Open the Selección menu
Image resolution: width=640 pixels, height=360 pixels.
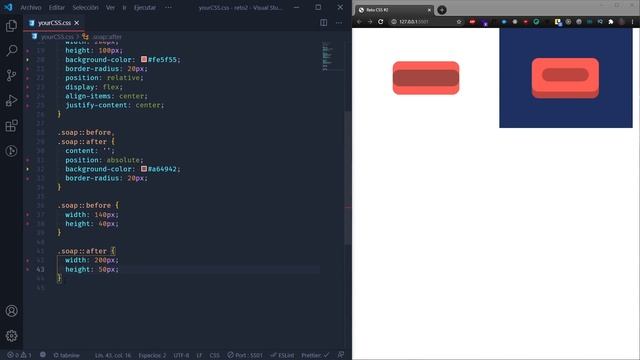pyautogui.click(x=85, y=7)
